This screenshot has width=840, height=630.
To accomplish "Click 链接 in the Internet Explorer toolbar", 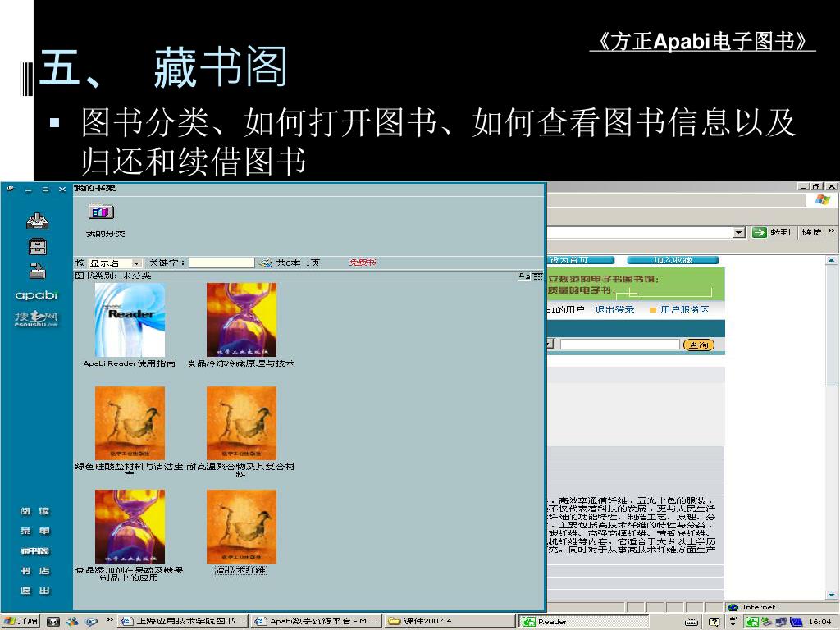I will tap(811, 232).
